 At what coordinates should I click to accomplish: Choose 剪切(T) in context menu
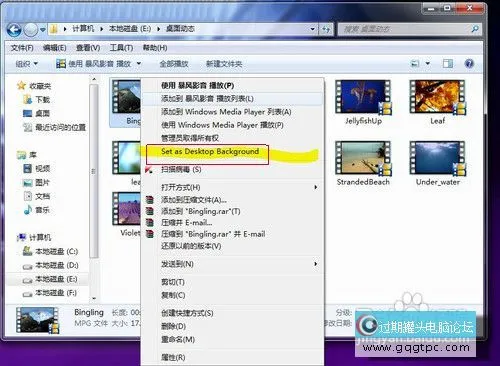click(x=232, y=282)
